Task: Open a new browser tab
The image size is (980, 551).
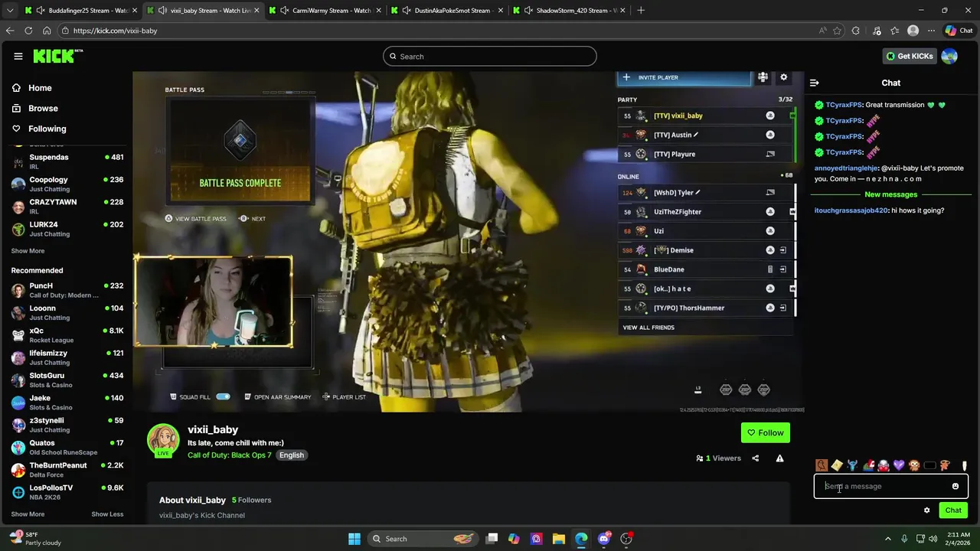Action: [x=641, y=11]
